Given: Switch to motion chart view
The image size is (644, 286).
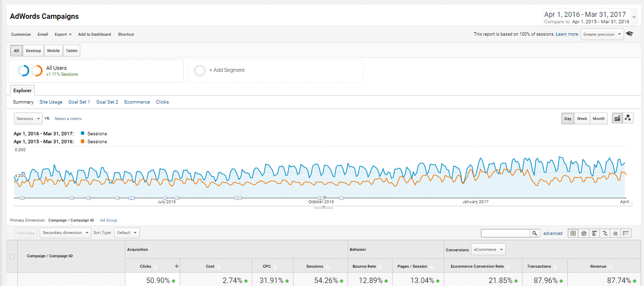Looking at the screenshot, I should [x=628, y=118].
